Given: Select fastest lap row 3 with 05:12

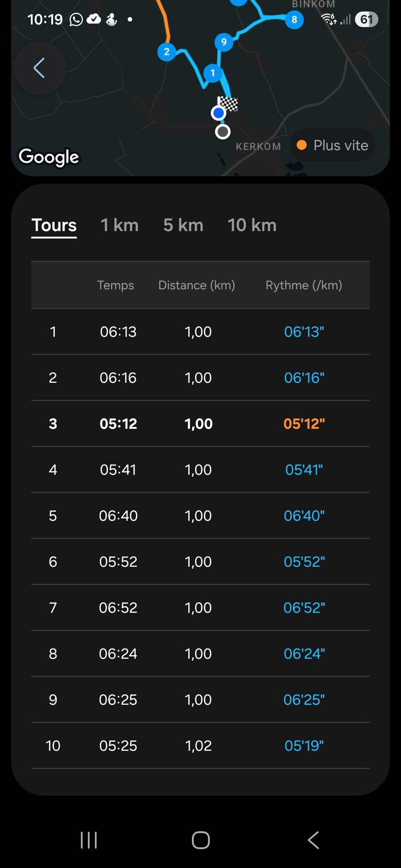Looking at the screenshot, I should pos(200,423).
